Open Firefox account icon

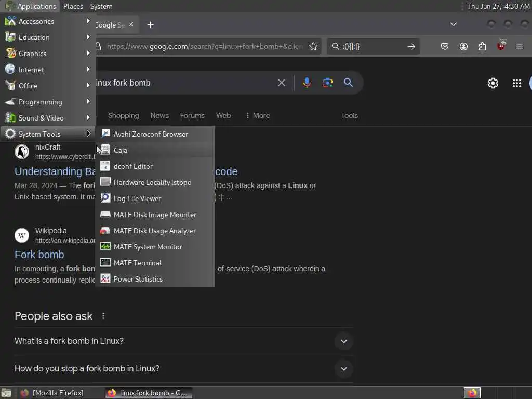[x=463, y=46]
